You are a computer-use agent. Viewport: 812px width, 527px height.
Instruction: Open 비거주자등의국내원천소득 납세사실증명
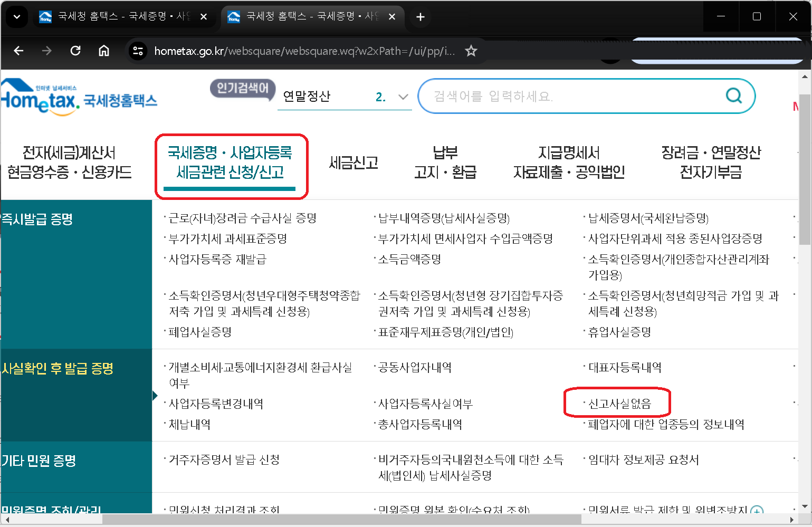pos(471,467)
